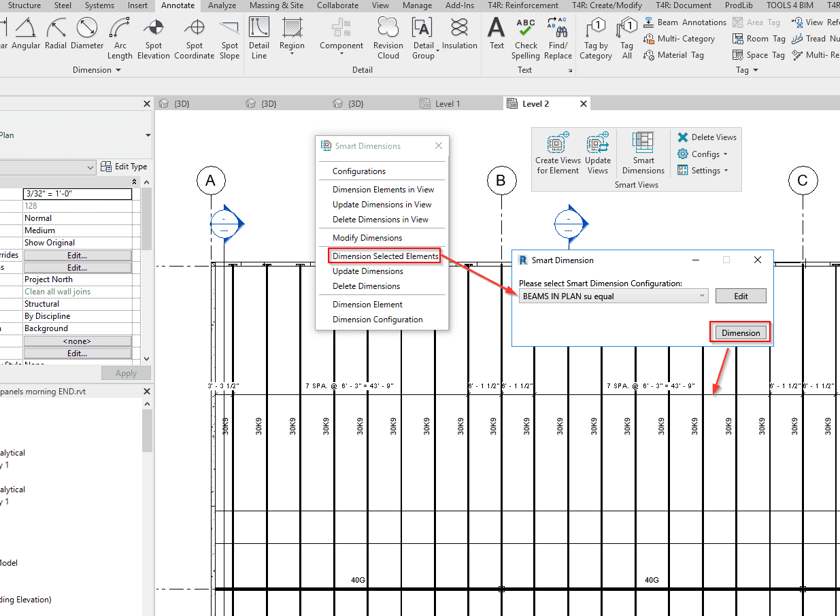The image size is (840, 616).
Task: Choose the Spot Elevation tool
Action: pyautogui.click(x=154, y=38)
